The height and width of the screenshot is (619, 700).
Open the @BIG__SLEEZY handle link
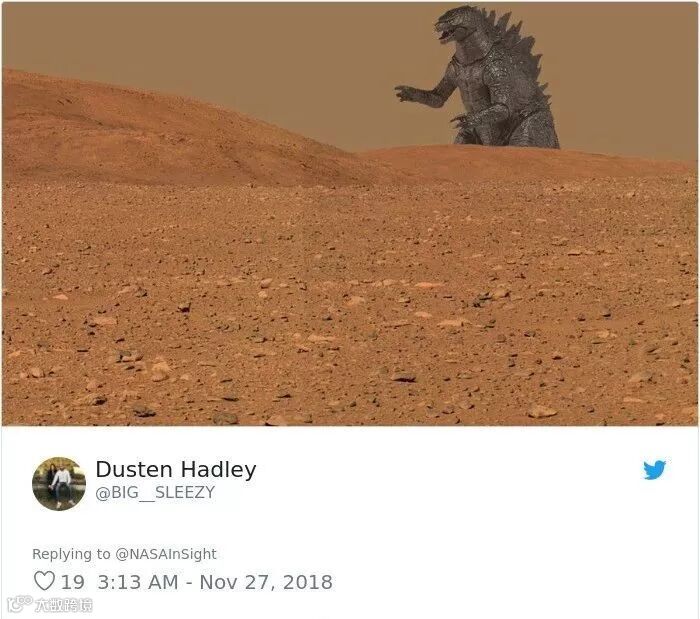[155, 492]
